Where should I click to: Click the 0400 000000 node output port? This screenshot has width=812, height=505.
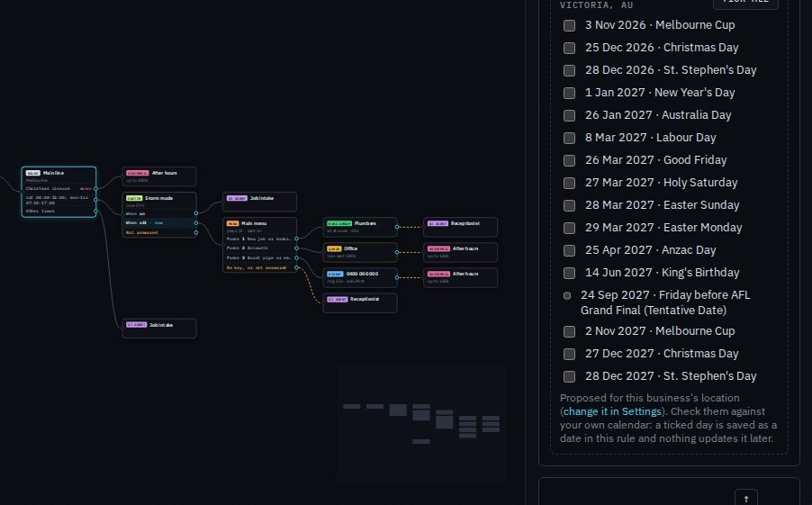point(397,277)
